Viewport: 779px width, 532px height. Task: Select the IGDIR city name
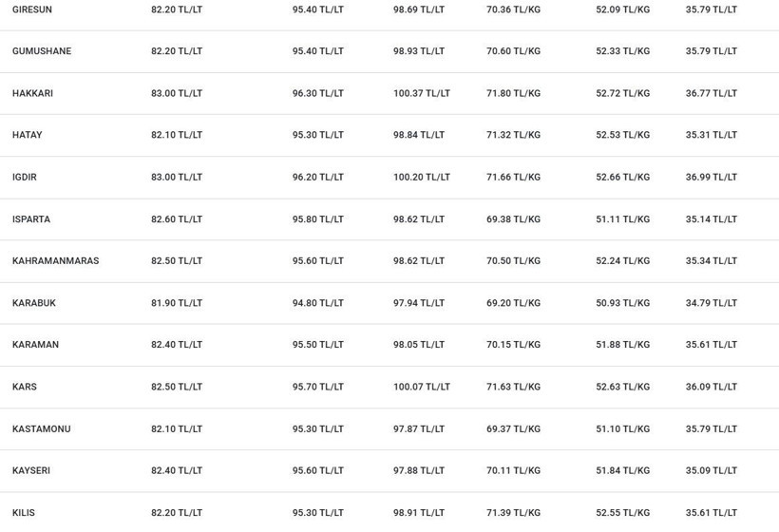coord(25,178)
